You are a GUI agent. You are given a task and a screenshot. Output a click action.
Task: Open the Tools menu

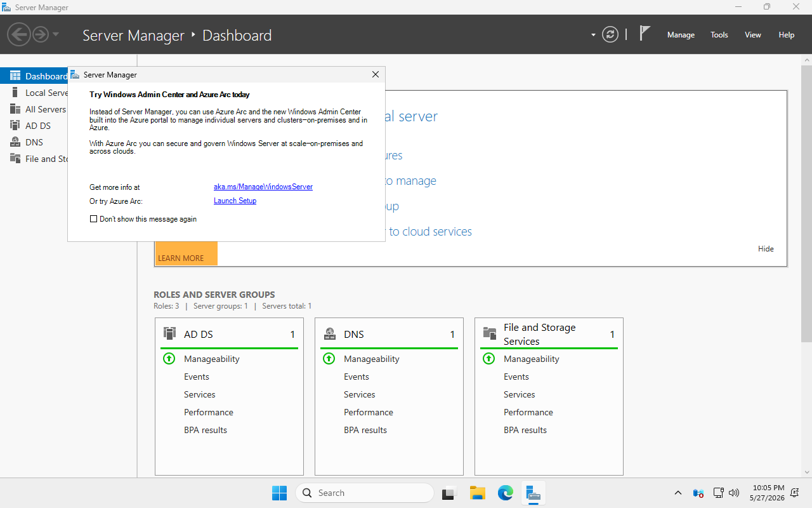(719, 35)
